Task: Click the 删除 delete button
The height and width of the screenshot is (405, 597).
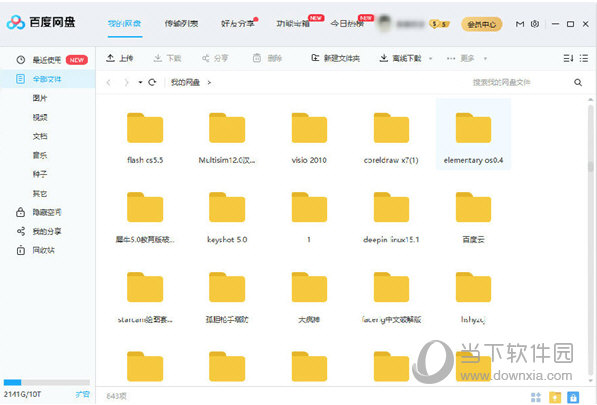Action: [x=267, y=58]
